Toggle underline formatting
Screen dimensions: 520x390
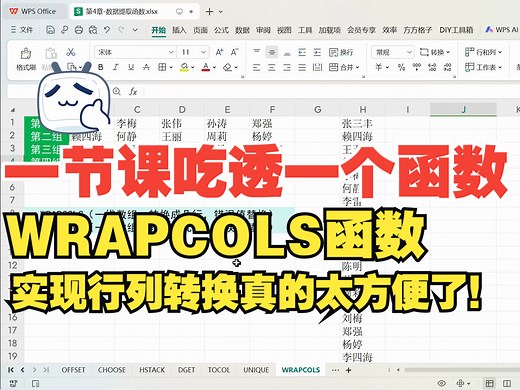click(x=131, y=67)
